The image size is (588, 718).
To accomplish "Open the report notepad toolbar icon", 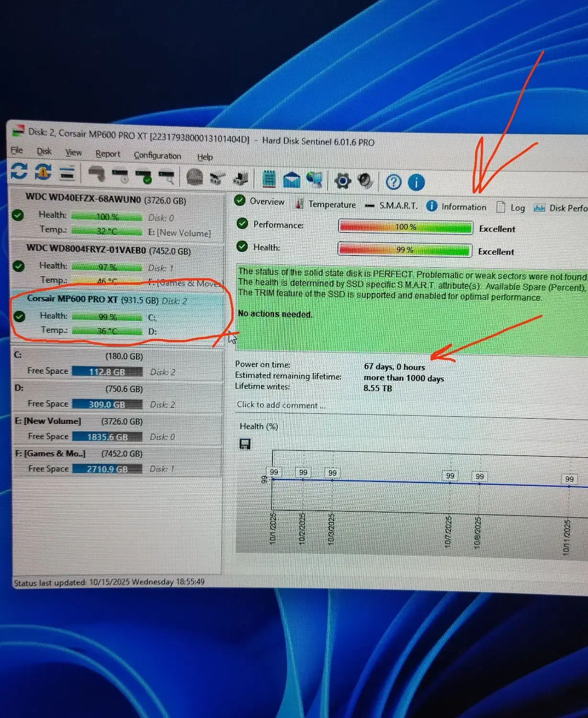I will (269, 179).
